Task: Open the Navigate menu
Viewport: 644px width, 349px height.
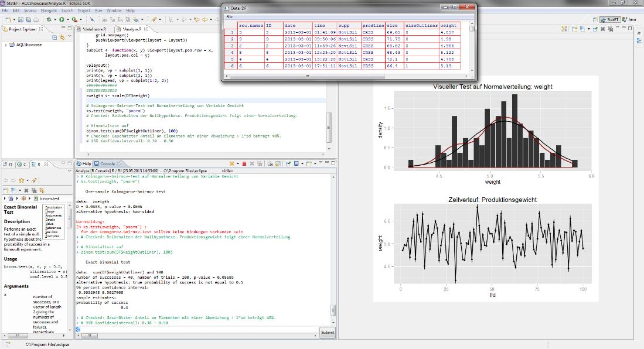Action: 49,11
